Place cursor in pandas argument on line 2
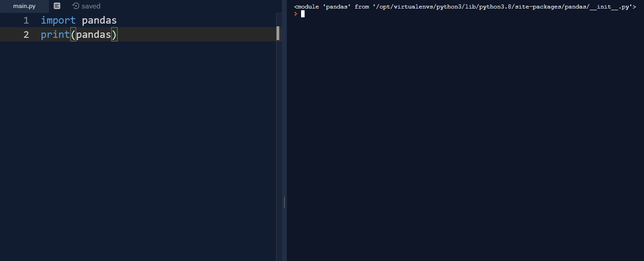The height and width of the screenshot is (261, 644). pos(93,35)
